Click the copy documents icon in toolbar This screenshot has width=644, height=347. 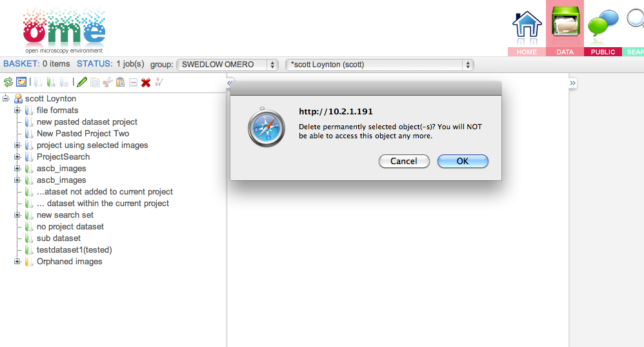95,82
